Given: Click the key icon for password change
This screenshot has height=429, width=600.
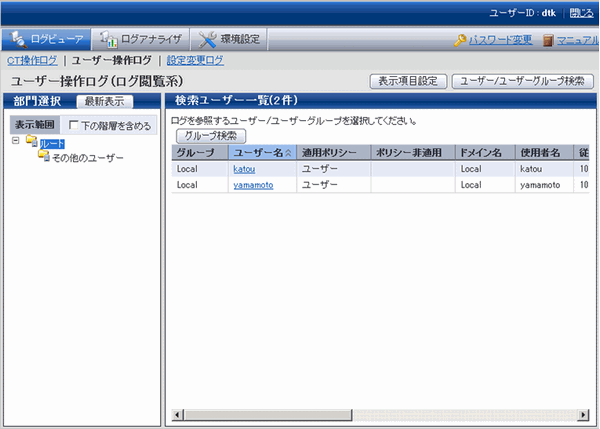Looking at the screenshot, I should pyautogui.click(x=460, y=41).
